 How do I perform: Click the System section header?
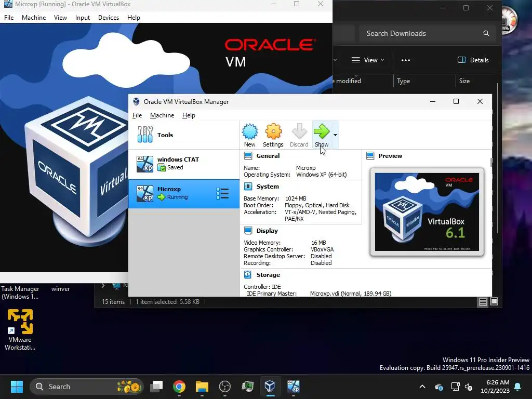268,187
